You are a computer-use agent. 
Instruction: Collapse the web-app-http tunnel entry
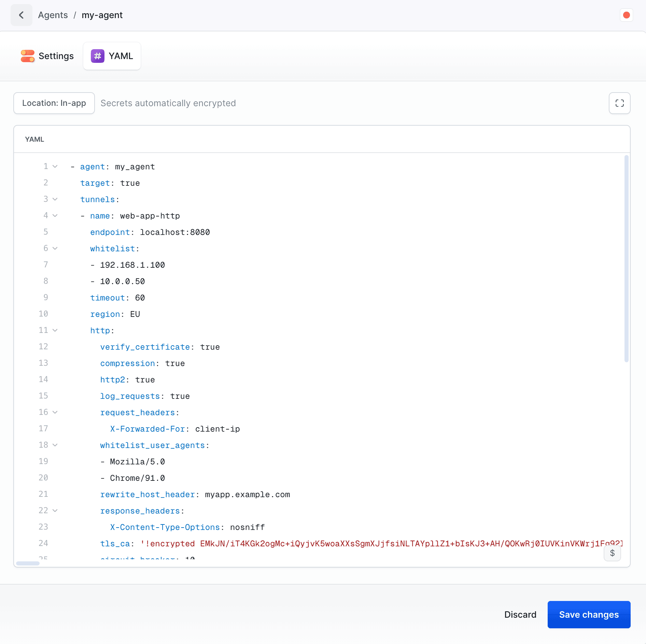55,215
